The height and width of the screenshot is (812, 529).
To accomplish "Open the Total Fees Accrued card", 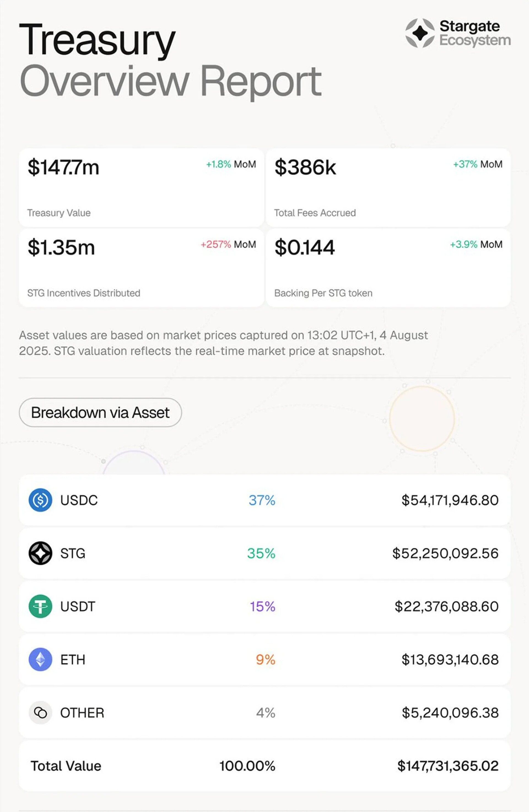I will 388,188.
